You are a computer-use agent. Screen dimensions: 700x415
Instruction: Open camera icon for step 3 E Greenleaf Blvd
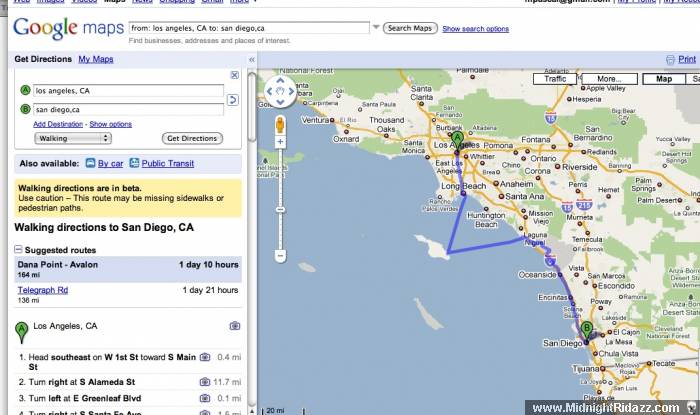(205, 398)
